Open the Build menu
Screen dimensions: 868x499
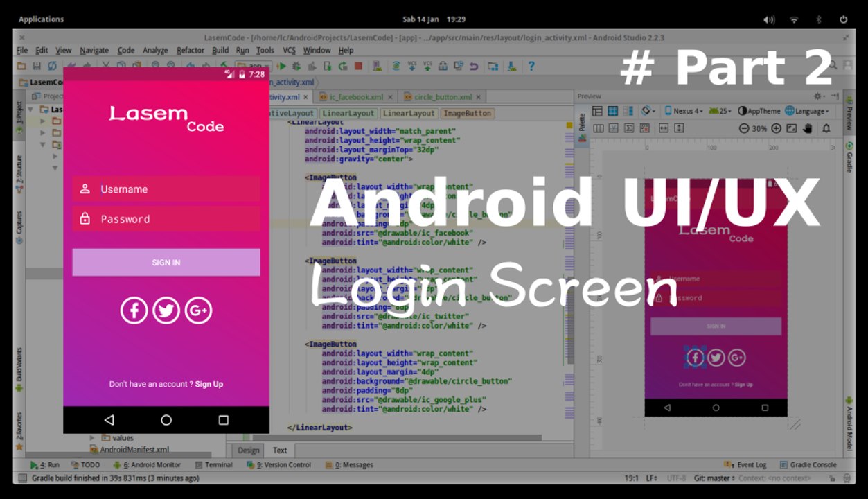tap(220, 50)
